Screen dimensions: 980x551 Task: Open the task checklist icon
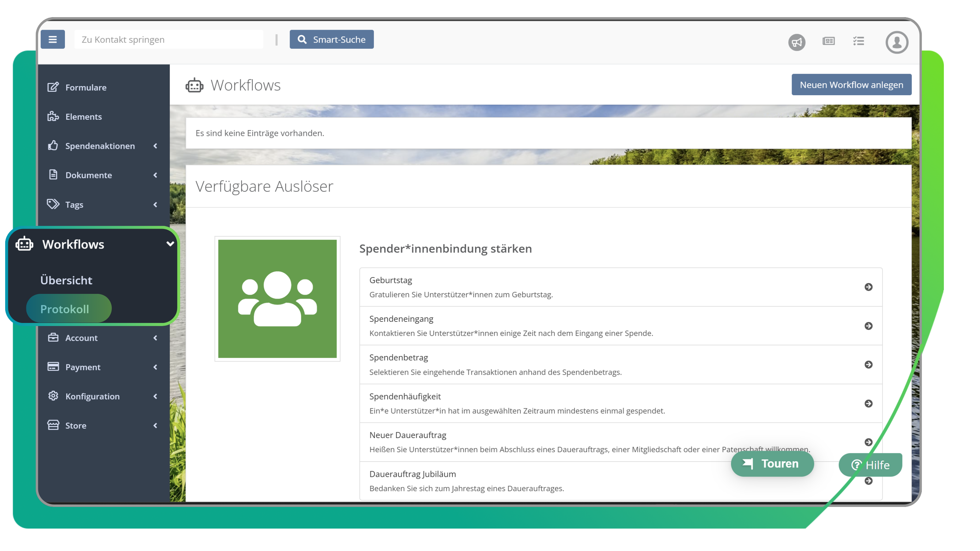[859, 42]
